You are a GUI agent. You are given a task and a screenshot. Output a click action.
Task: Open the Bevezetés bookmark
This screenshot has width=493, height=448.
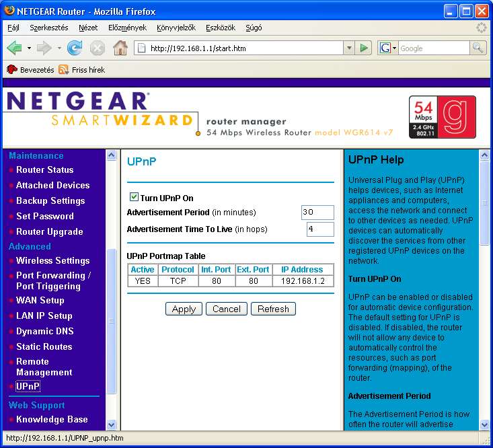pos(30,69)
